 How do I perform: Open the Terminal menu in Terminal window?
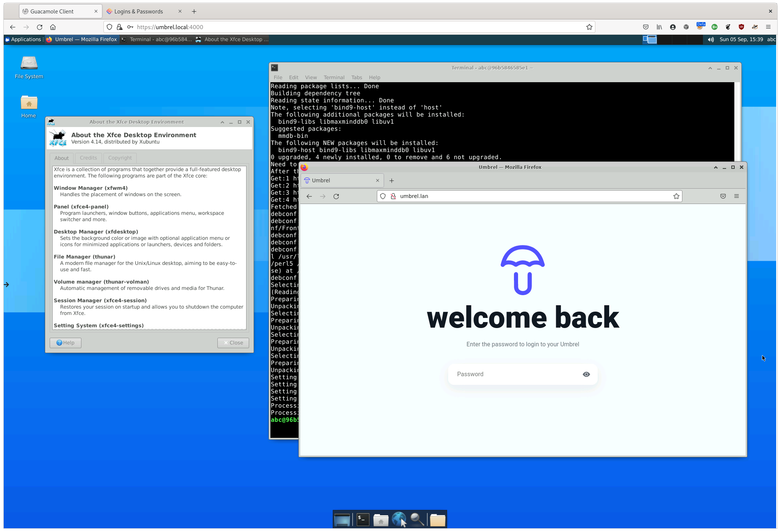[x=334, y=77]
